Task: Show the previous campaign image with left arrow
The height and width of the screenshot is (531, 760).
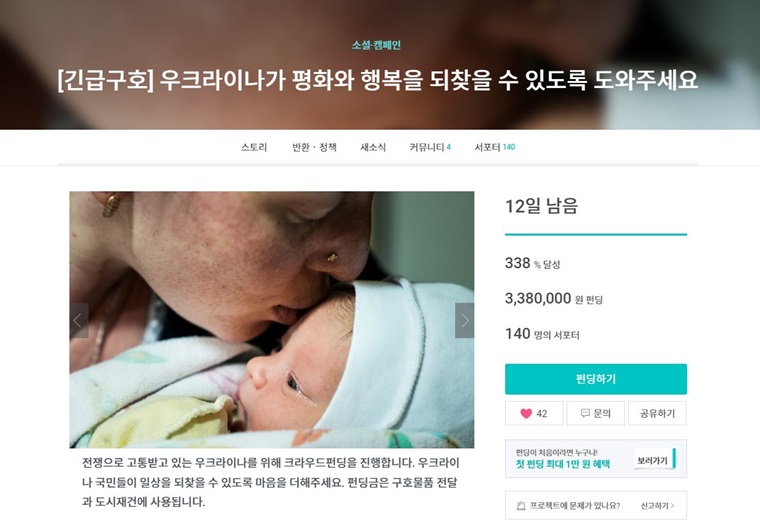Action: (x=79, y=320)
